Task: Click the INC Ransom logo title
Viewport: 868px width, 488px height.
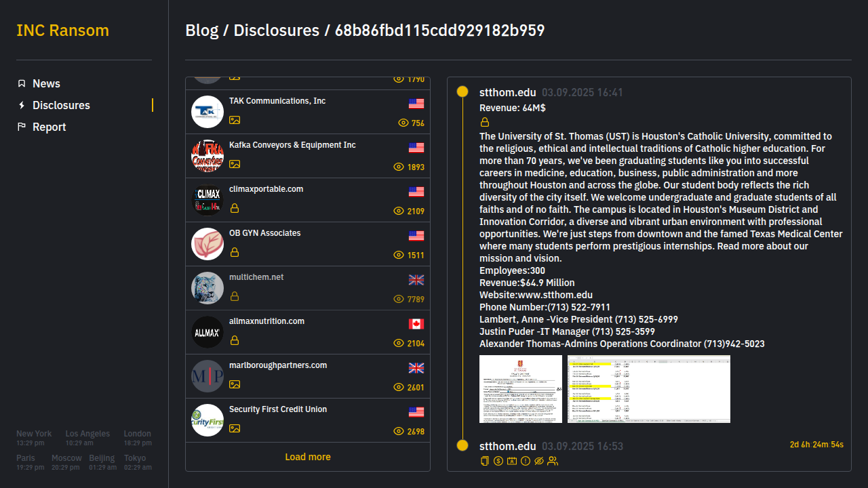Action: point(62,30)
